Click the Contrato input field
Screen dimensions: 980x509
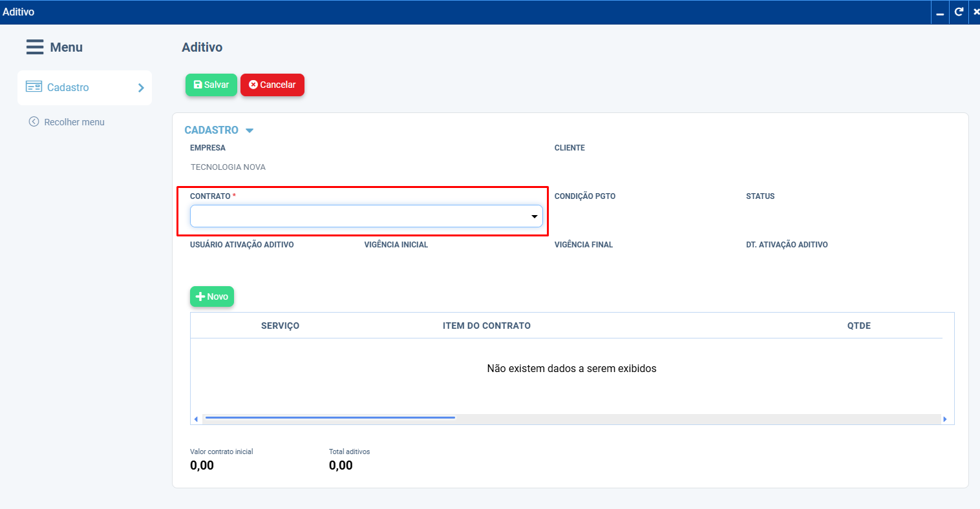tap(367, 216)
